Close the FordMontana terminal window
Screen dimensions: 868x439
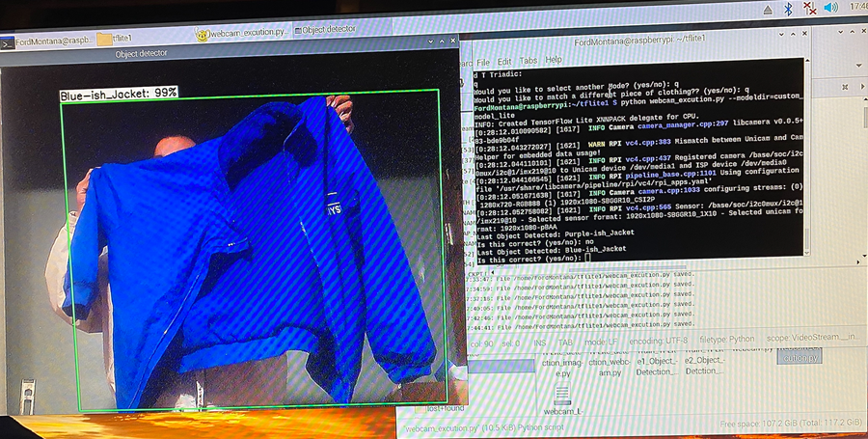[805, 34]
